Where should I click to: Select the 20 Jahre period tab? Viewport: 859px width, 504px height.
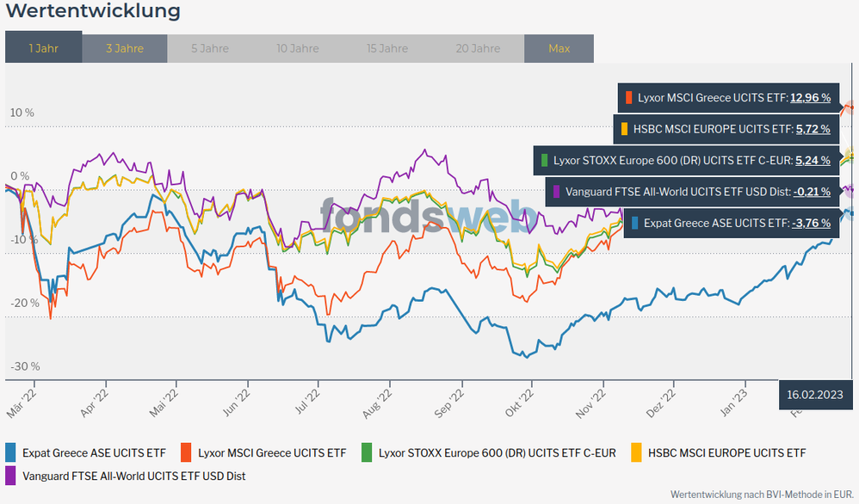(x=478, y=48)
